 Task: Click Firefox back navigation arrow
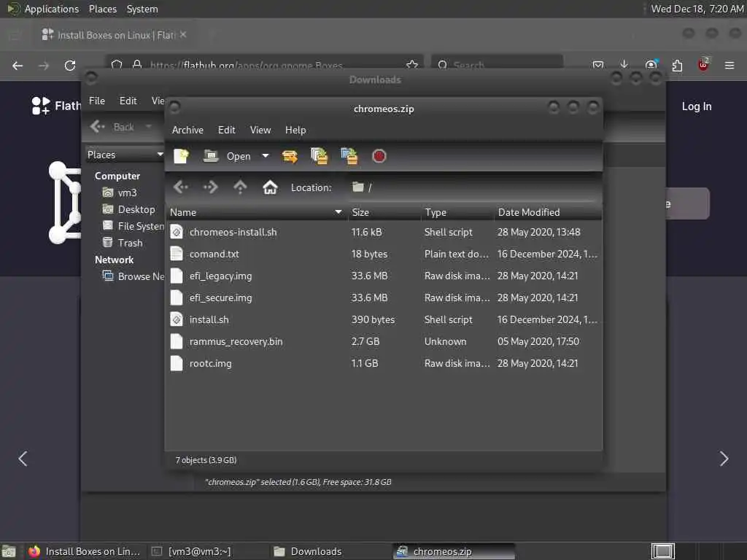tap(18, 65)
